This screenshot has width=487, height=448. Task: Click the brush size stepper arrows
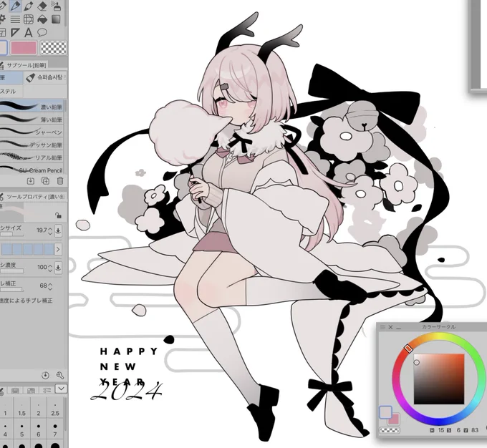(x=50, y=230)
